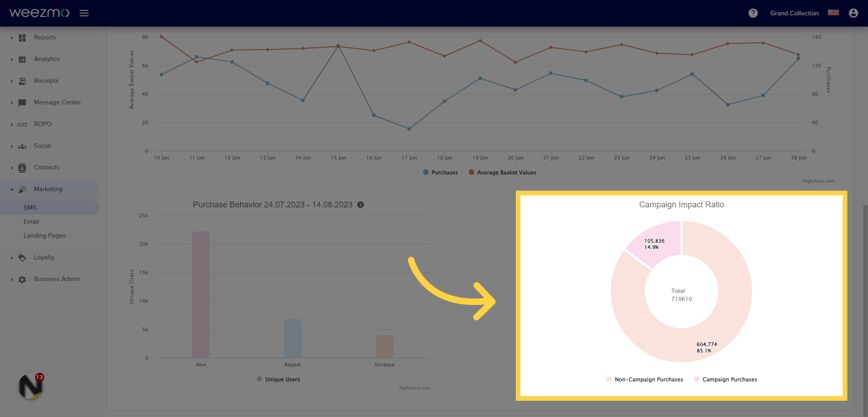Open Highcharts.com link under line chart
Image resolution: width=868 pixels, height=417 pixels.
(x=818, y=181)
